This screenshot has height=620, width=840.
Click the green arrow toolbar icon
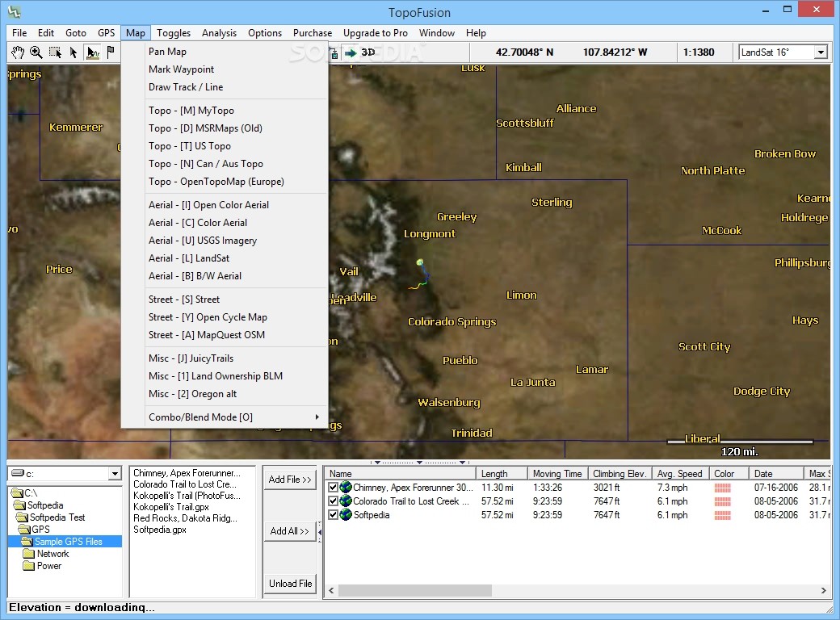tap(351, 52)
